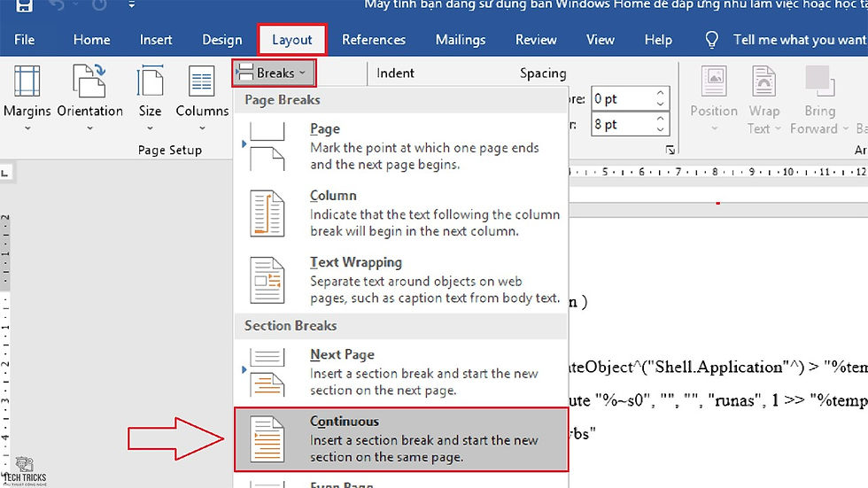Select the Continuous section break icon
This screenshot has width=868, height=488.
267,439
